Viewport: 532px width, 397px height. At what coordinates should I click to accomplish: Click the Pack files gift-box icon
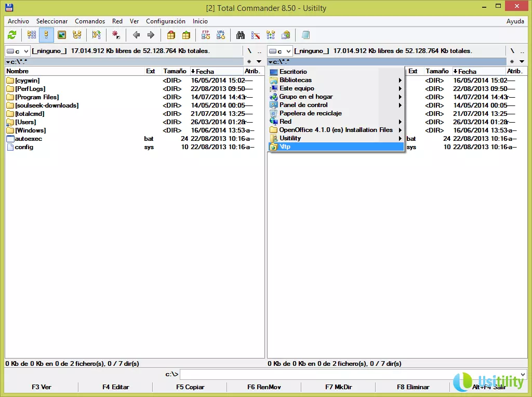171,35
